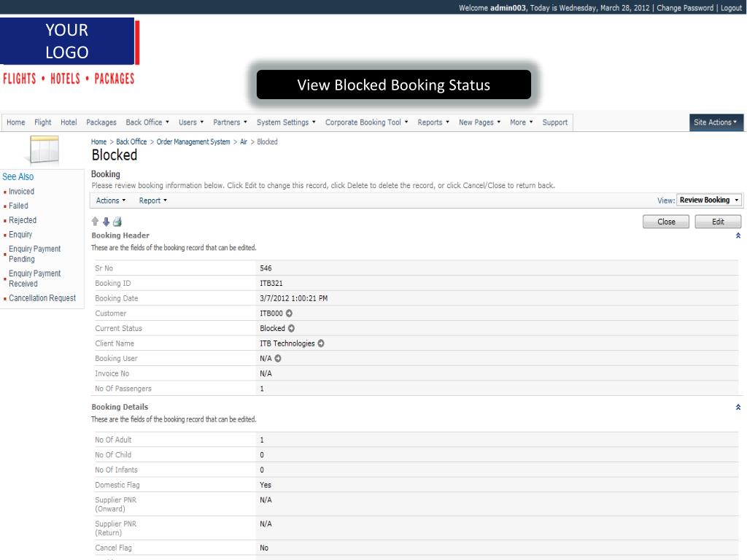This screenshot has height=560, width=747.
Task: Open the Hotel menu item
Action: (x=69, y=122)
